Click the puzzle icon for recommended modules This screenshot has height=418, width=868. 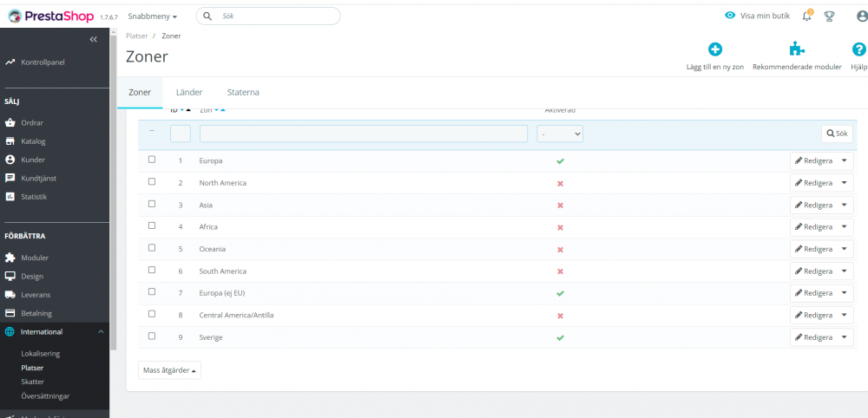click(797, 49)
